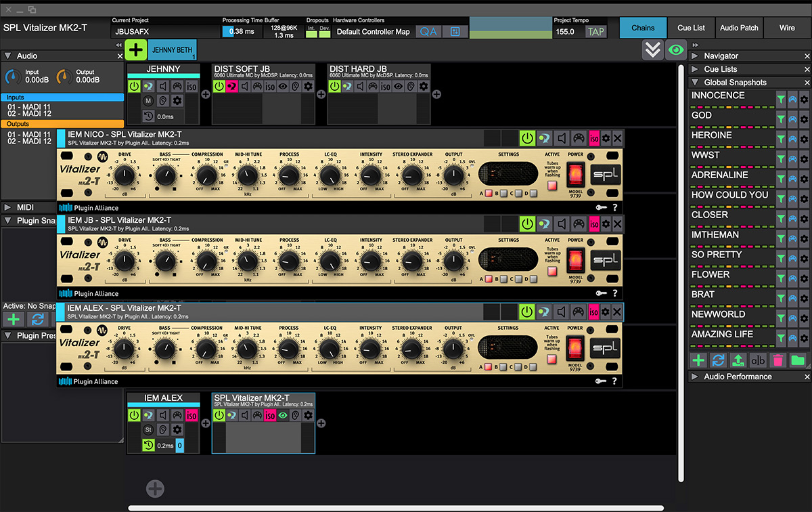Click the a|b compare icon under Global Snapshots

758,361
